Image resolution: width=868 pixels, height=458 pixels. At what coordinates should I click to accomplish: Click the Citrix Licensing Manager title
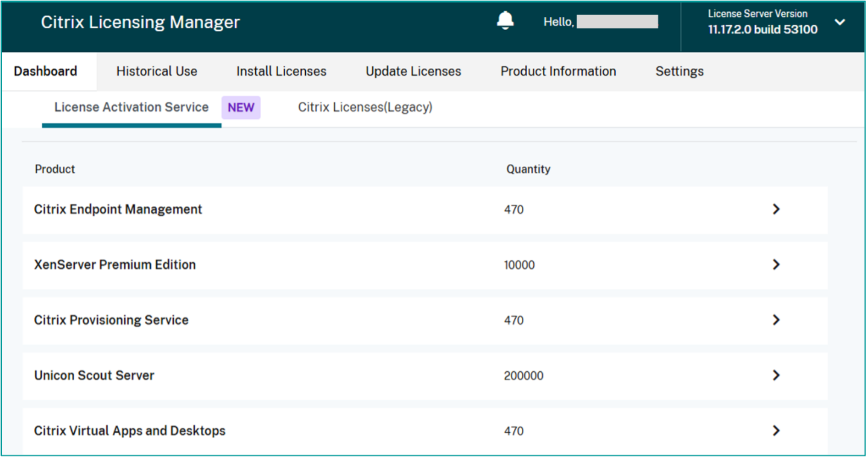[141, 22]
